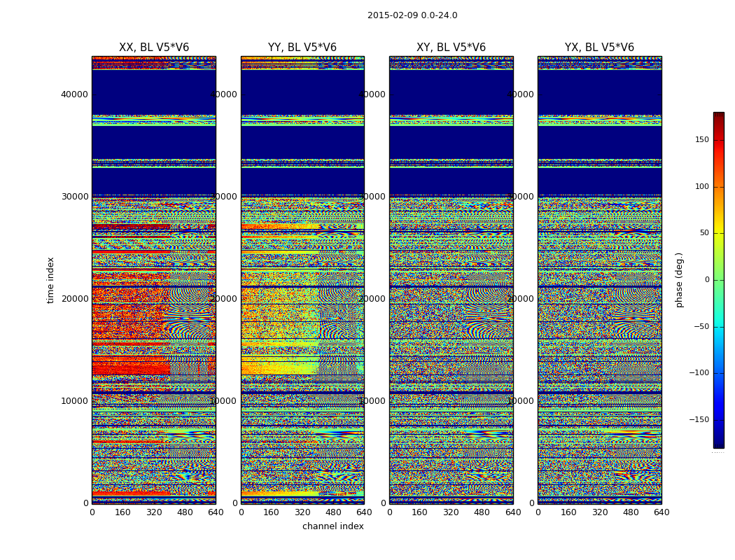Click the −150 tick label on colorbar
The image size is (735, 560).
699,419
